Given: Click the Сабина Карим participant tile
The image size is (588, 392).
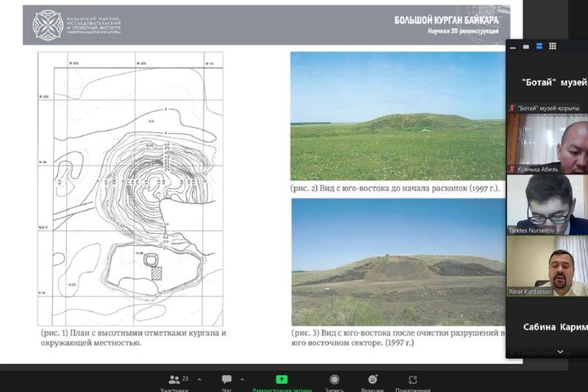Looking at the screenshot, I should tap(547, 327).
